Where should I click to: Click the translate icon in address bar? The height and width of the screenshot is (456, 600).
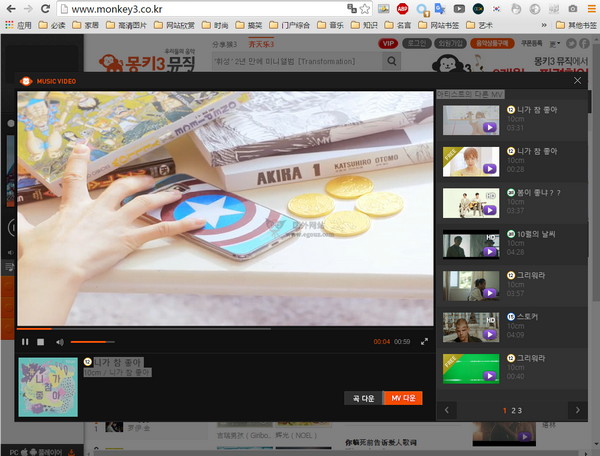tap(352, 8)
